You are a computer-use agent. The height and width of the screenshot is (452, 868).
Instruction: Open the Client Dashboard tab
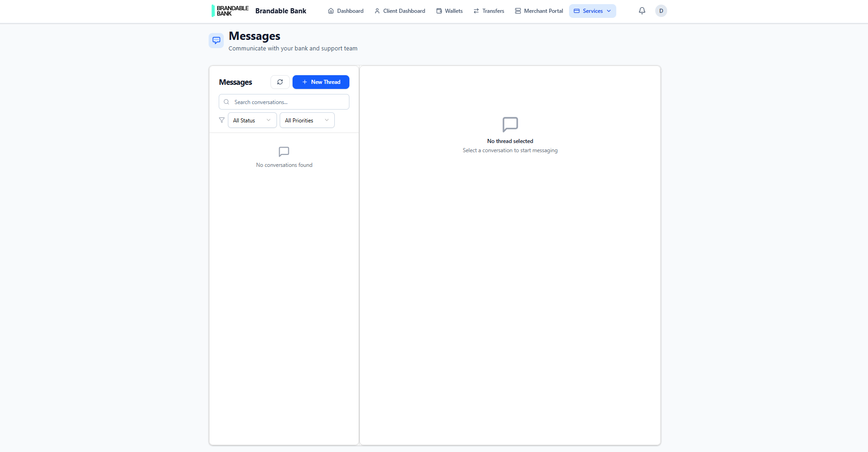click(x=400, y=11)
